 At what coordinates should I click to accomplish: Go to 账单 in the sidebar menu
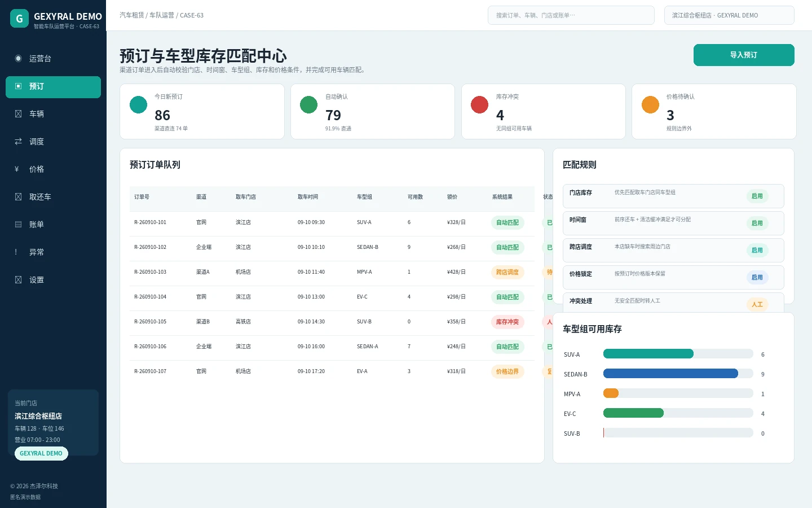tap(53, 225)
